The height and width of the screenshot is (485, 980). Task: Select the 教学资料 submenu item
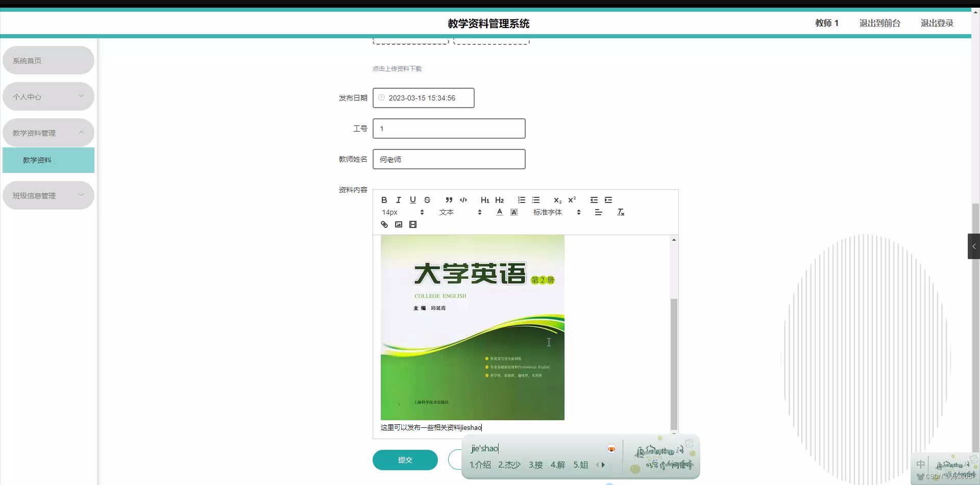48,160
